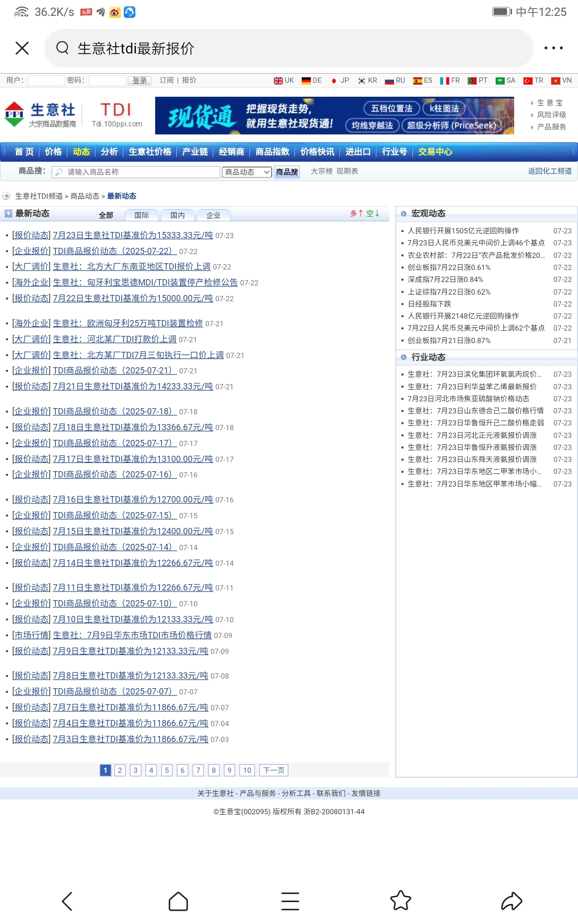Click 下一页 next page button
578x924 pixels.
274,770
